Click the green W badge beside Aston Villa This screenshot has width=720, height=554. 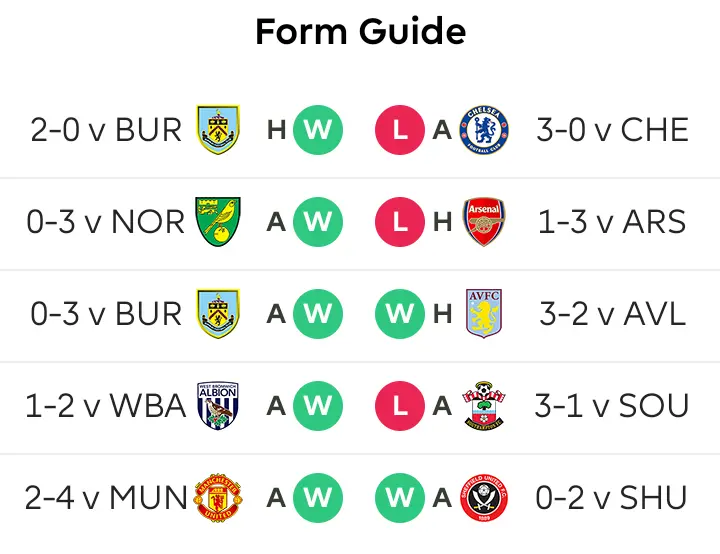[x=400, y=314]
